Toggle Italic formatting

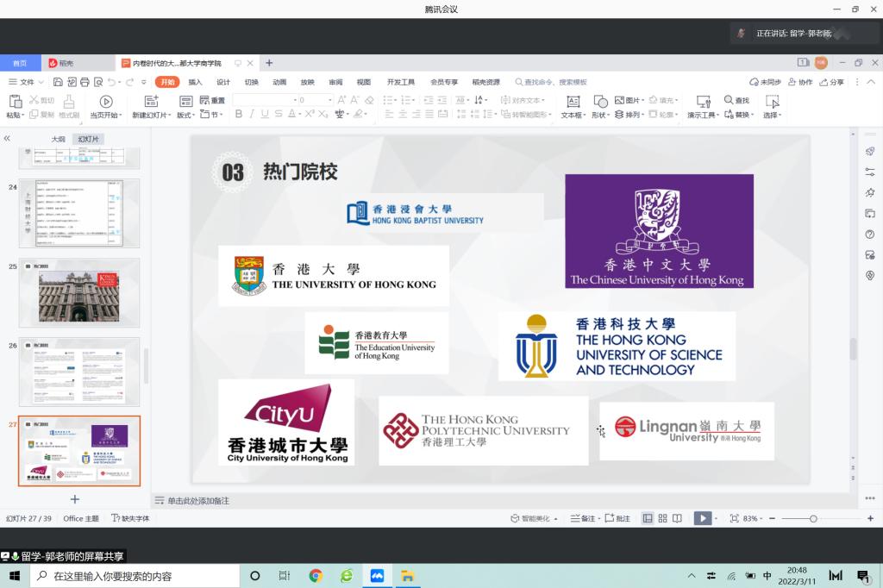pyautogui.click(x=252, y=115)
